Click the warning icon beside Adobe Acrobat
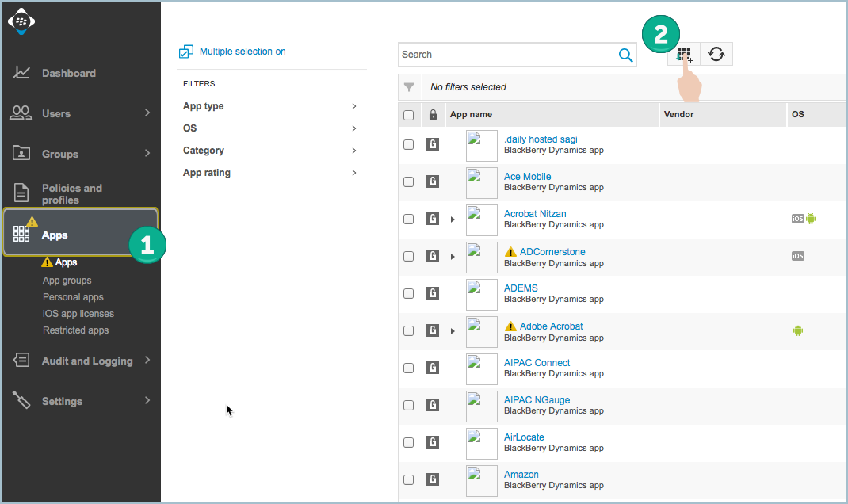Viewport: 848px width, 504px height. [510, 326]
